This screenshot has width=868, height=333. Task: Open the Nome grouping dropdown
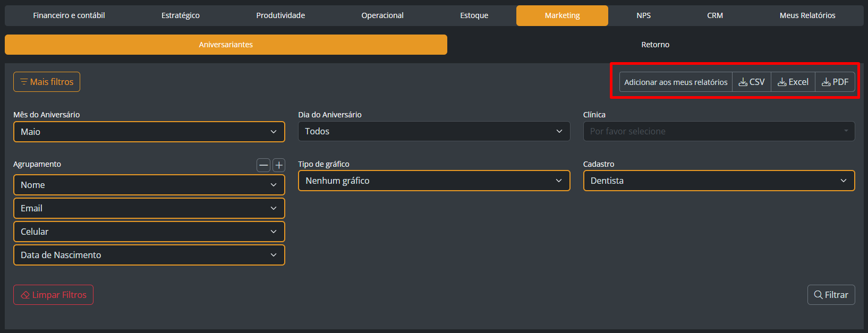point(149,185)
